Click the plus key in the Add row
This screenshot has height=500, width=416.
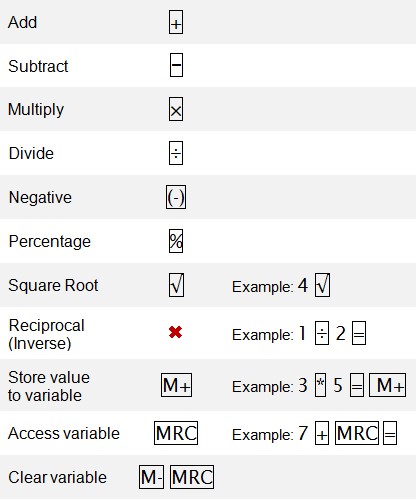click(176, 22)
